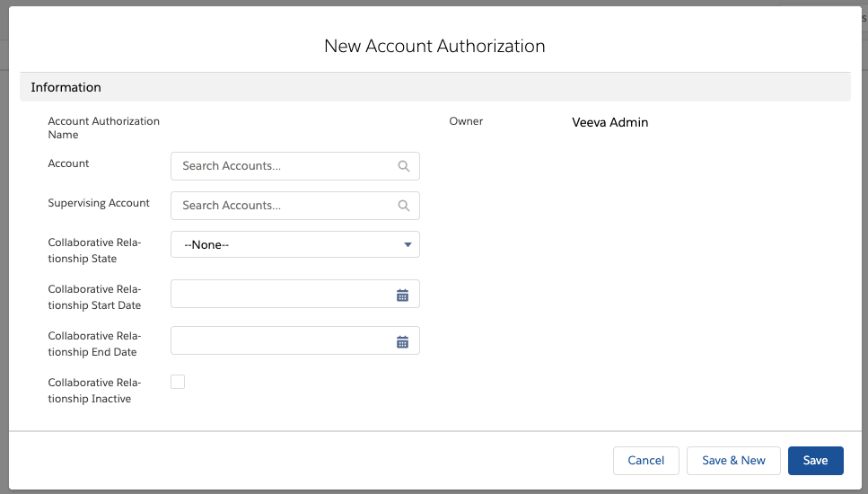Focus the Account search field
Screen dimensions: 868x494
point(283,166)
